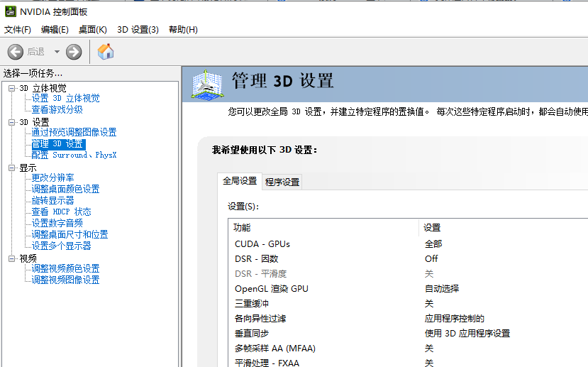
Task: Click the Home icon in toolbar
Action: point(106,52)
